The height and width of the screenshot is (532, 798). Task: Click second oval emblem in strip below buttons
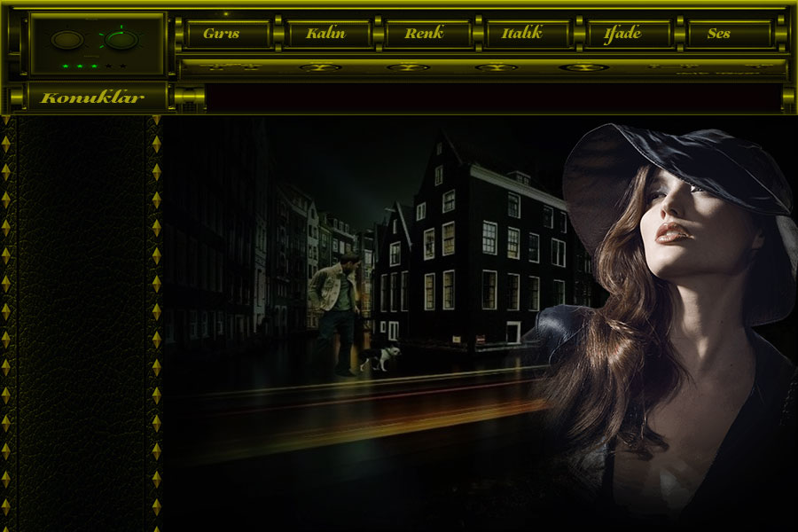point(408,67)
